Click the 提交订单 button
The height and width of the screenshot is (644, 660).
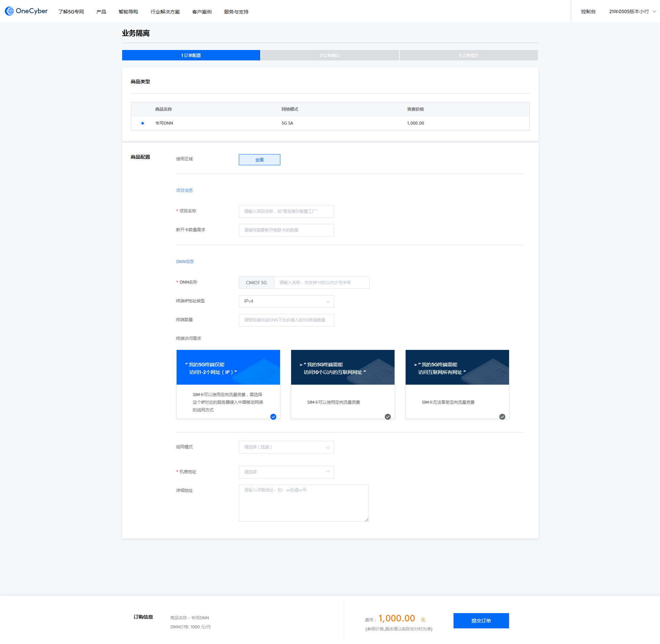(x=481, y=621)
